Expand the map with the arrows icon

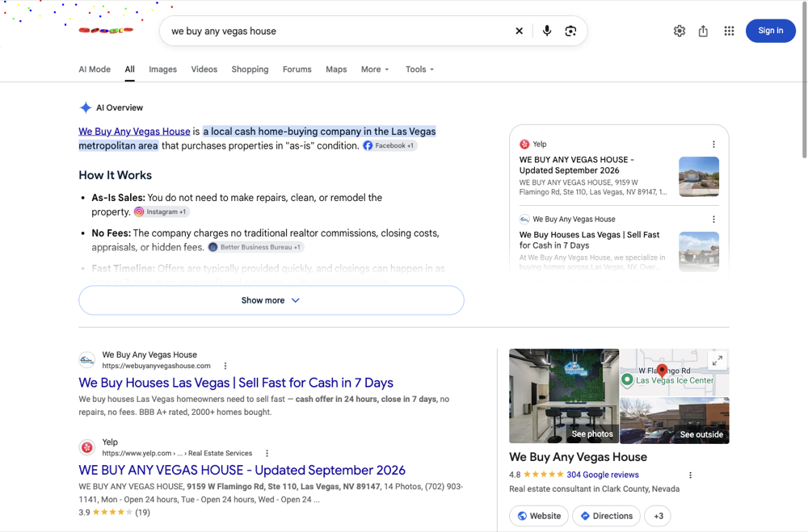718,361
